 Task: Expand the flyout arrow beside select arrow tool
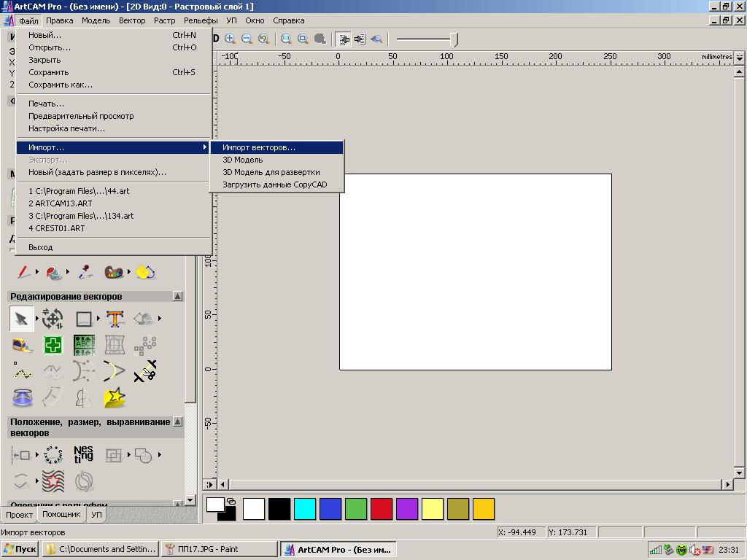pos(36,319)
